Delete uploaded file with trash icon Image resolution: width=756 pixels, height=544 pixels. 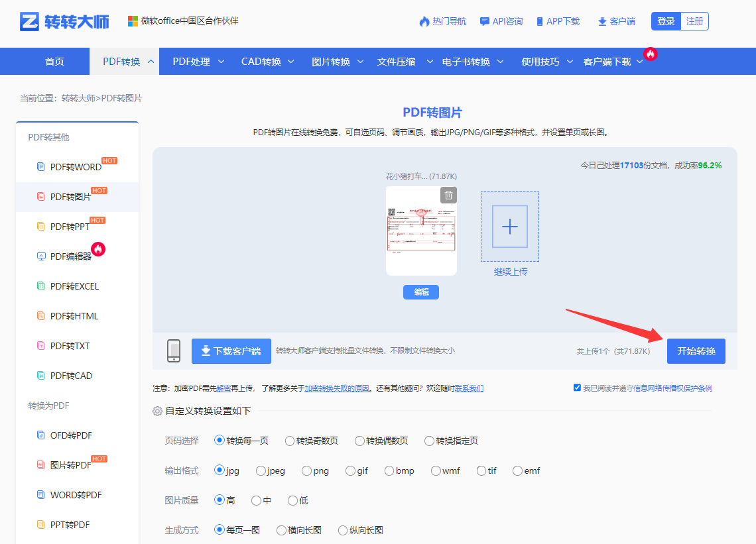point(448,195)
